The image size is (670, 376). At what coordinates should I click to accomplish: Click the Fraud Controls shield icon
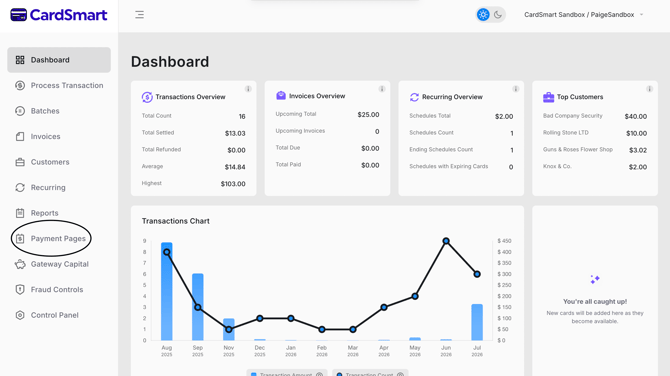tap(20, 290)
